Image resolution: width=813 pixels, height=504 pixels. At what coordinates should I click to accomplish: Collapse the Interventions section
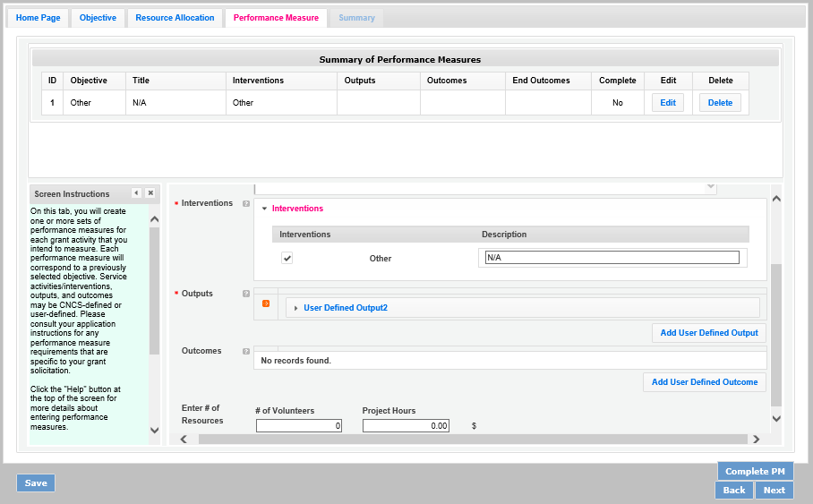tap(265, 209)
